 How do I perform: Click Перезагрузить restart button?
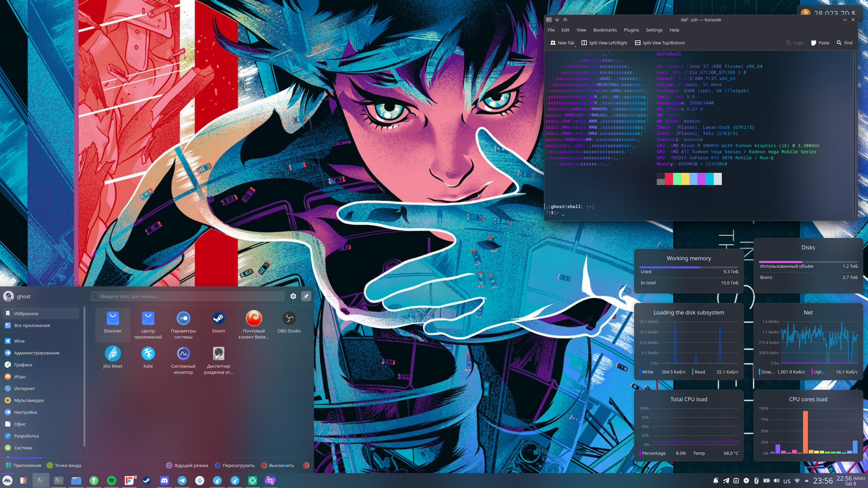coord(235,465)
